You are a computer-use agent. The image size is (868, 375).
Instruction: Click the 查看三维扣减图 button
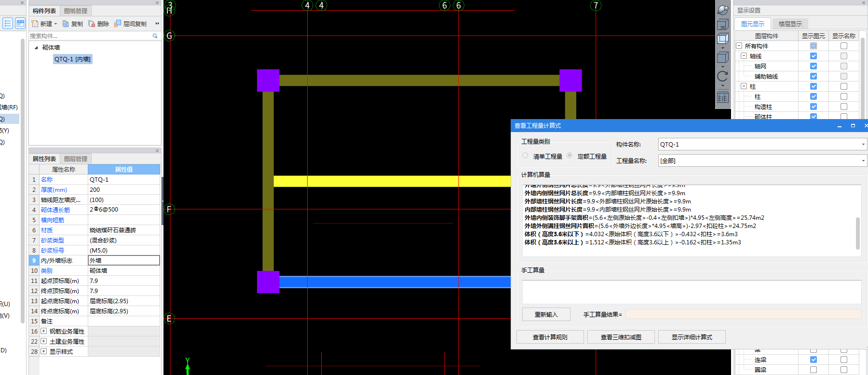[621, 337]
